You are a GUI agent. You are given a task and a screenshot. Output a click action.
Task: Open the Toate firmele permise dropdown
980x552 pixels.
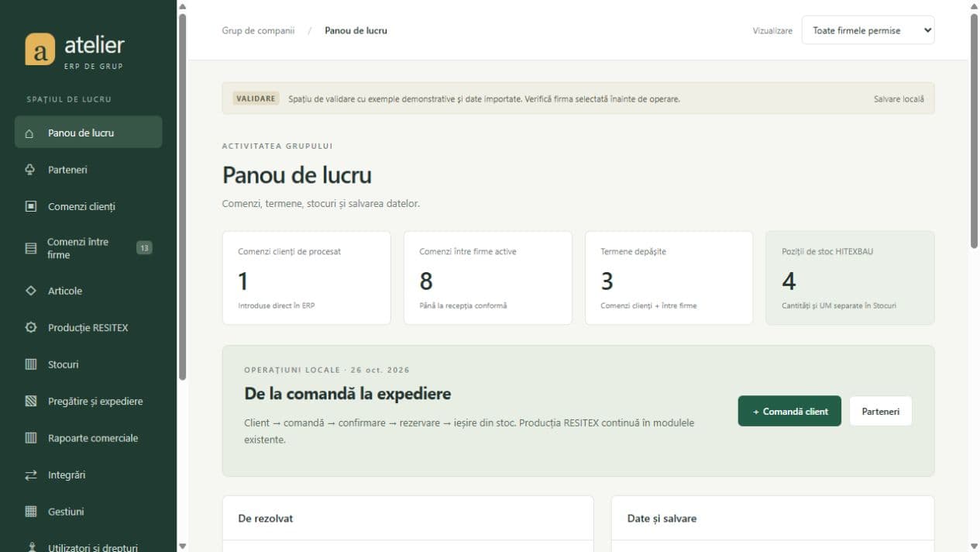(x=868, y=30)
